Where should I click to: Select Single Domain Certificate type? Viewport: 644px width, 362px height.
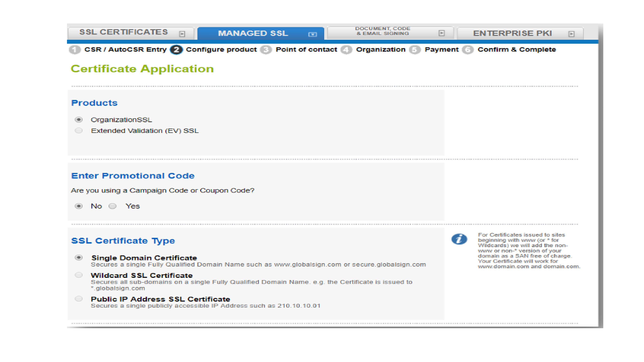click(x=79, y=258)
